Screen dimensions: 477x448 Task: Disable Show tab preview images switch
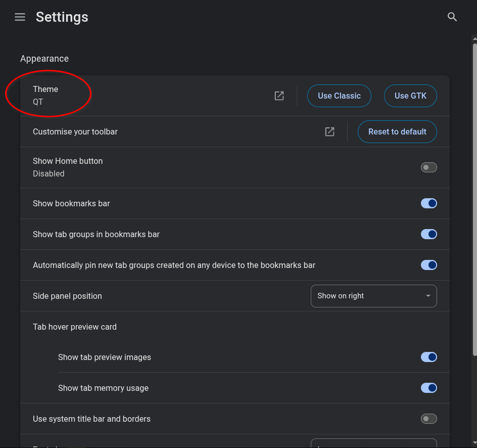point(428,357)
